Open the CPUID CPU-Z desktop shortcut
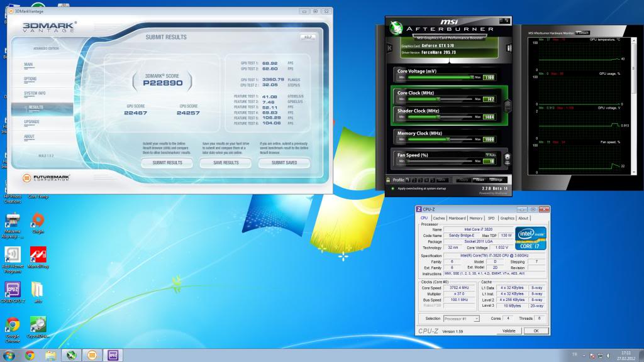Viewport: 644px width, 362px height. 13,292
